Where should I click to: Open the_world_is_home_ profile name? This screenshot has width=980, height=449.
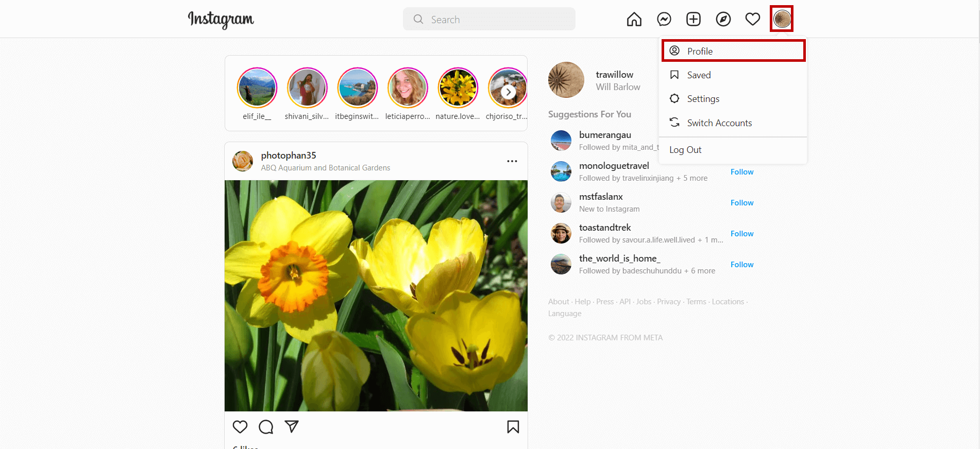[619, 258]
